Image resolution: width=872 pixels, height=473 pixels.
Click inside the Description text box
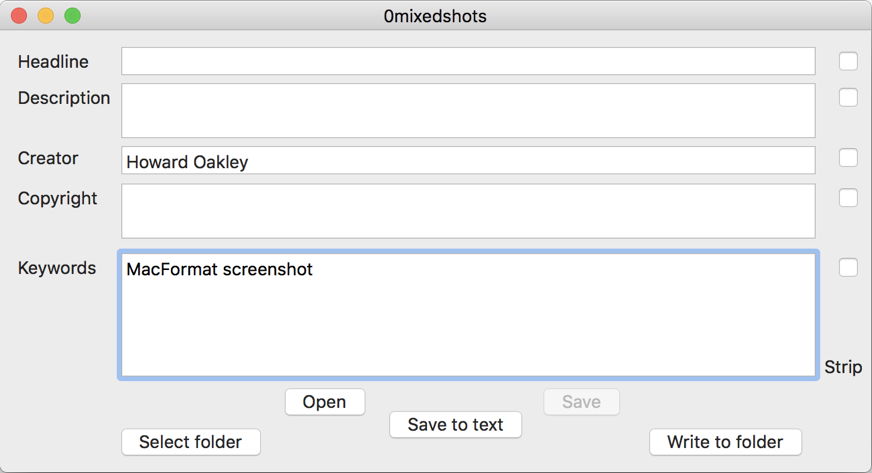pyautogui.click(x=468, y=110)
